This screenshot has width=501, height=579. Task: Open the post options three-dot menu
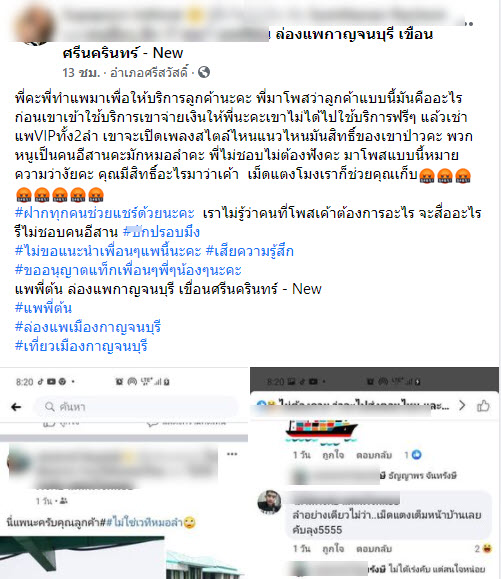click(x=468, y=24)
